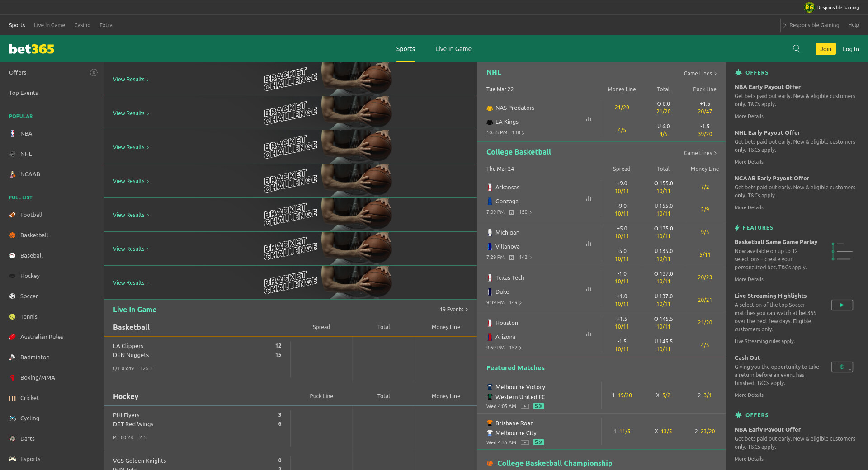
Task: Select Football in the sports list
Action: [31, 215]
